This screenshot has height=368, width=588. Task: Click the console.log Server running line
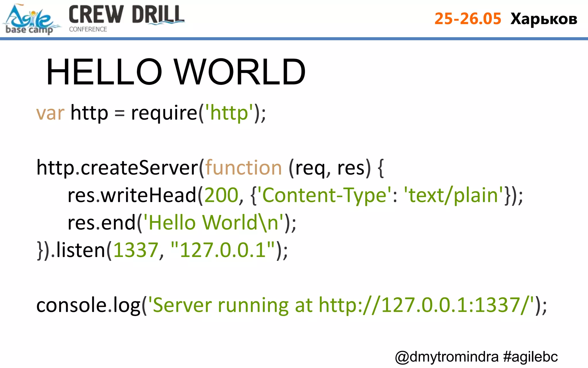pos(292,305)
